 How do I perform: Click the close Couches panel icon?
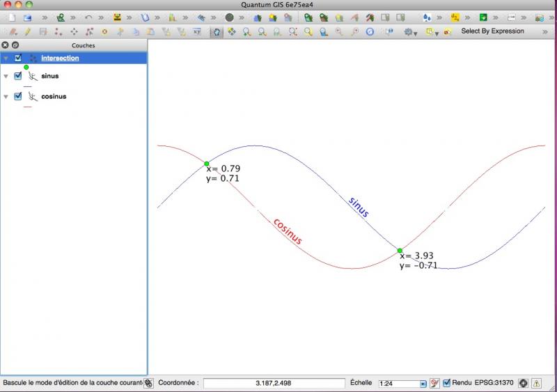pos(6,45)
